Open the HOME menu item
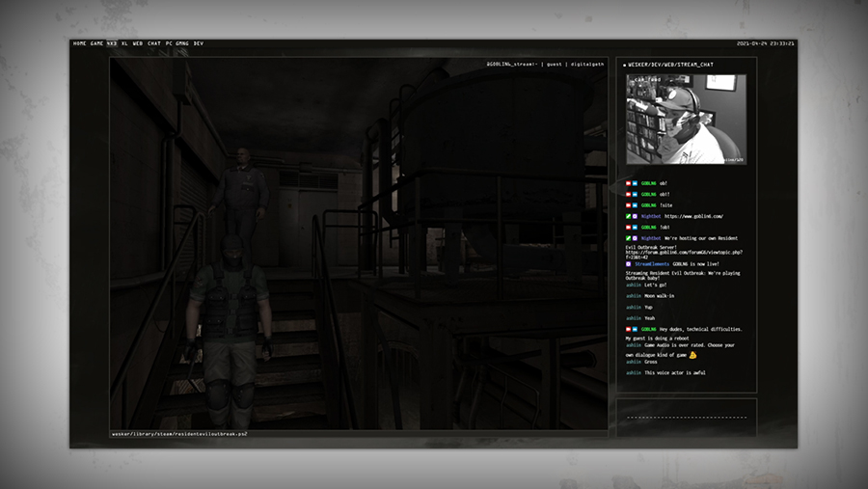 click(x=80, y=43)
